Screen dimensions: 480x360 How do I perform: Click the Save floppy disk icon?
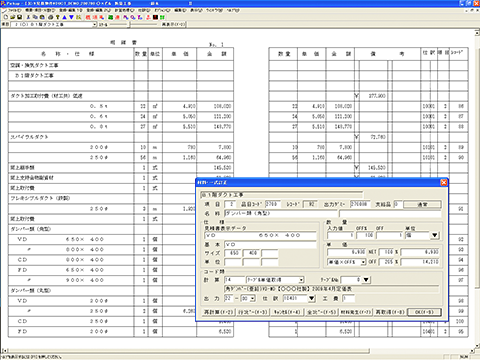[20, 17]
